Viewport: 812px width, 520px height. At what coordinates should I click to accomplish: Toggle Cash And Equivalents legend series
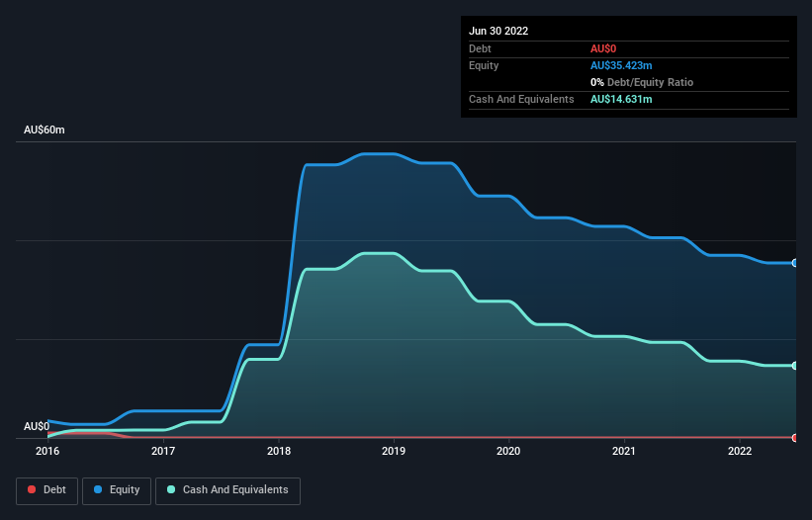pos(227,490)
